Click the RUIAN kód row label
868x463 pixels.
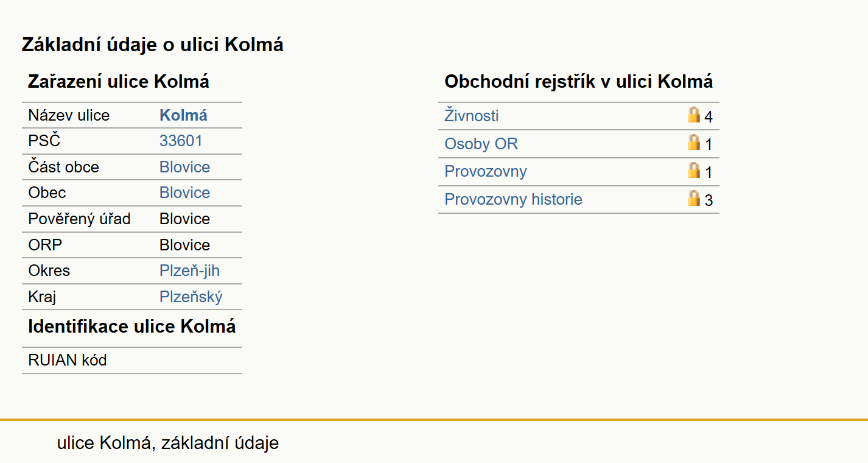coord(68,360)
